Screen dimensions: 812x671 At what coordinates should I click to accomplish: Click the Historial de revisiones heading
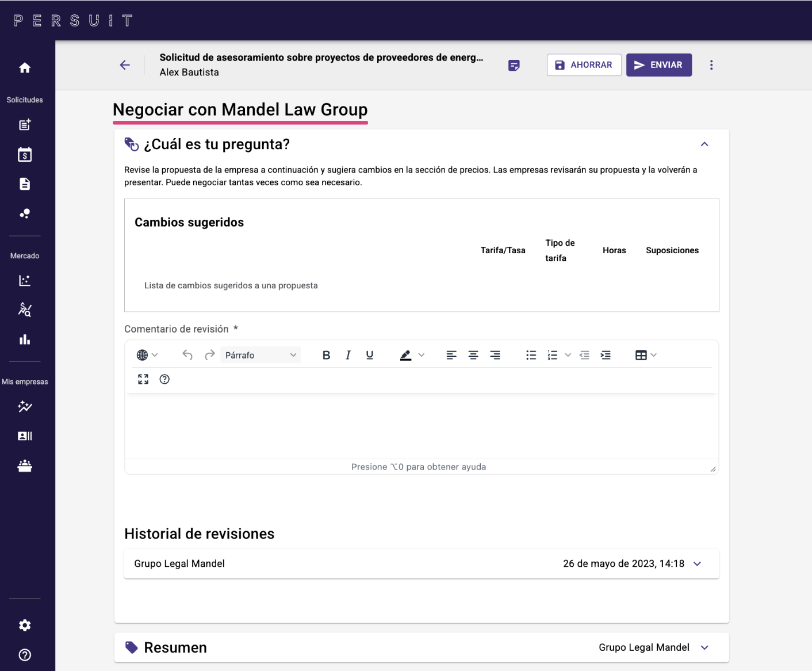point(200,534)
